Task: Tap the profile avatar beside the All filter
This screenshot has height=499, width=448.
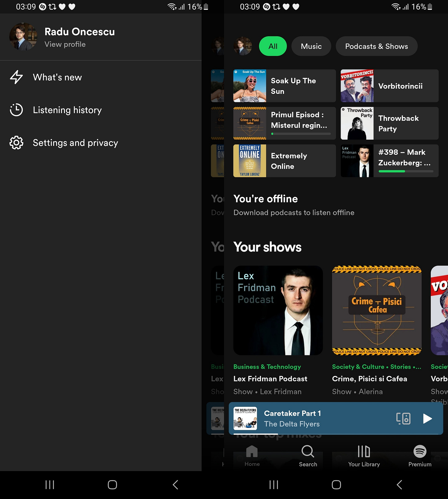Action: 243,46
